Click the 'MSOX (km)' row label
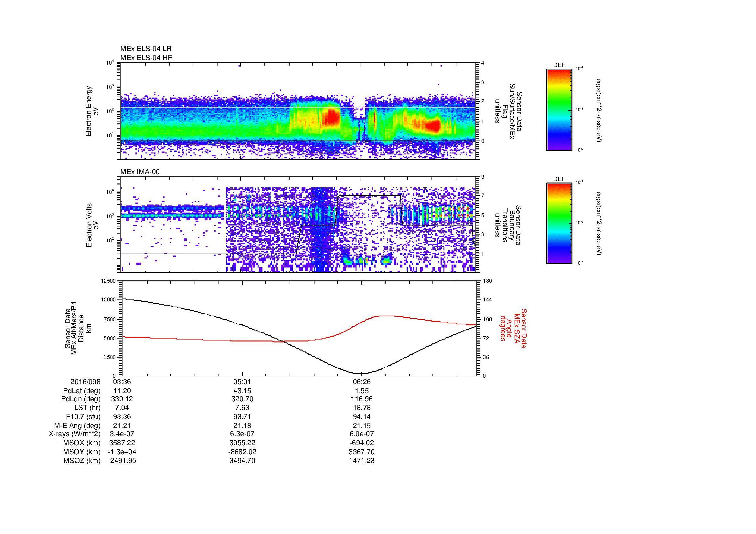This screenshot has width=756, height=534. [x=82, y=443]
